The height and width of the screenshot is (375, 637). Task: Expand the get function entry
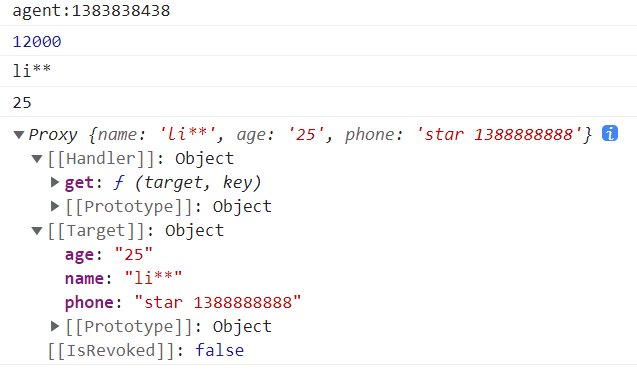[x=55, y=182]
